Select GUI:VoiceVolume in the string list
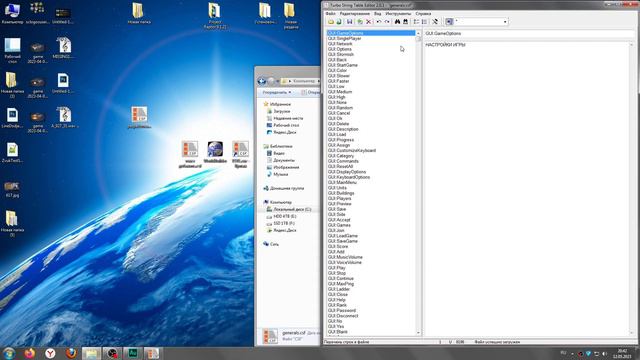This screenshot has width=640, height=360. [345, 262]
